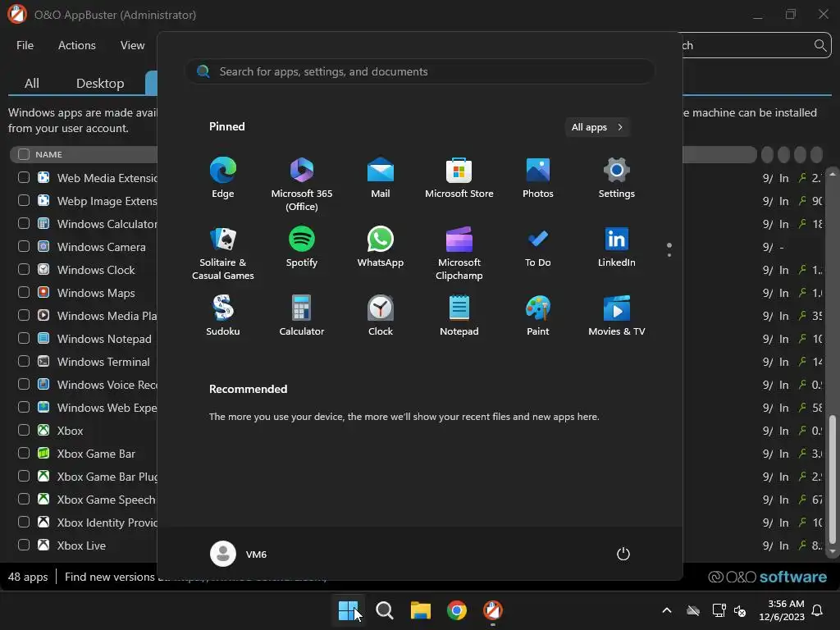Click the OneDrive cloud tray icon
This screenshot has height=630, width=840.
(x=693, y=610)
